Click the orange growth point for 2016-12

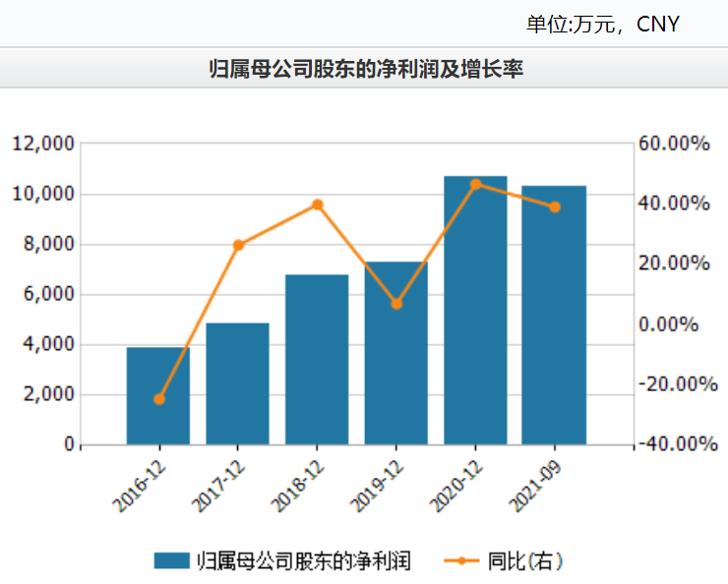coord(159,399)
